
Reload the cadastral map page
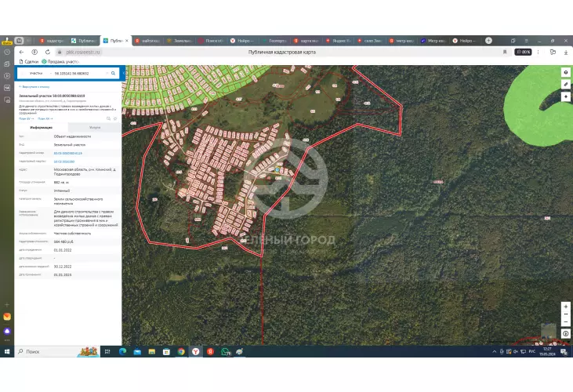[x=48, y=53]
